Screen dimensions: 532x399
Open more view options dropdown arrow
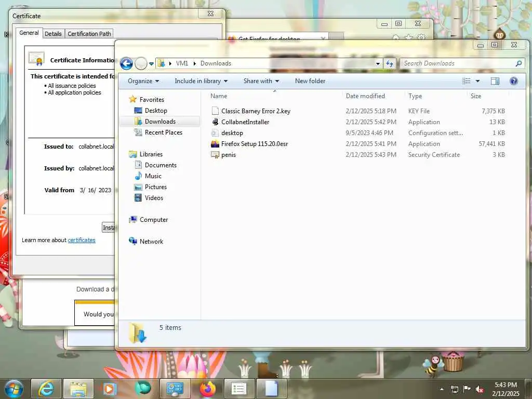pos(477,81)
